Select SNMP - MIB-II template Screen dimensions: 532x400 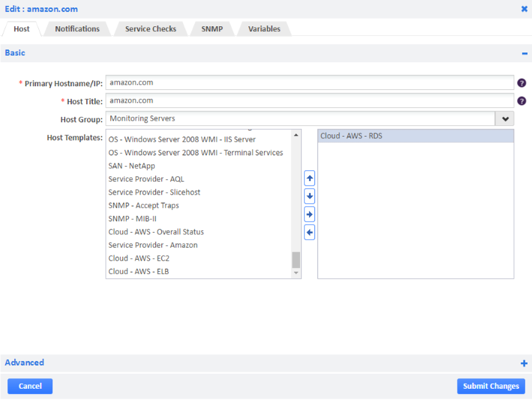(199, 219)
